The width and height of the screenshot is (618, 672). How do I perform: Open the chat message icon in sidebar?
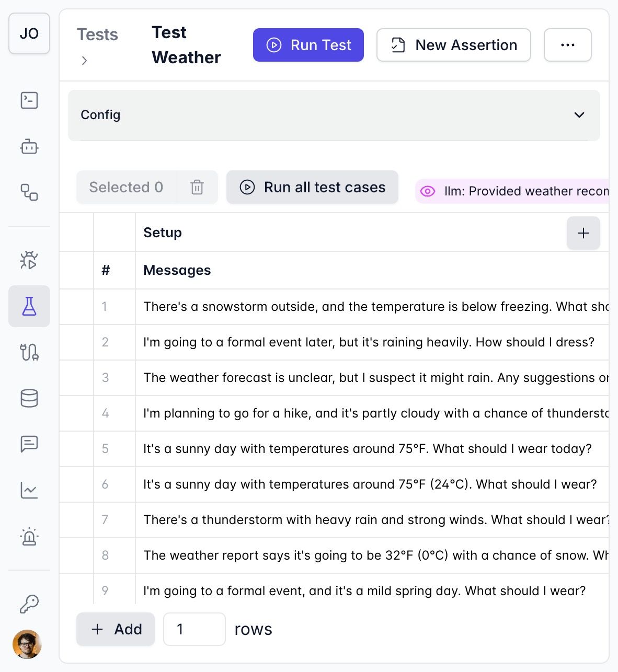[29, 444]
